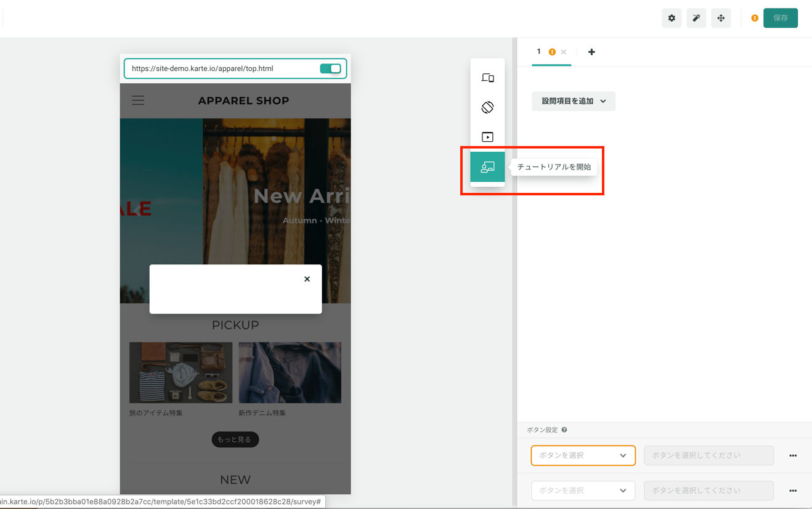Click the help icon next to ボタン設定

564,430
